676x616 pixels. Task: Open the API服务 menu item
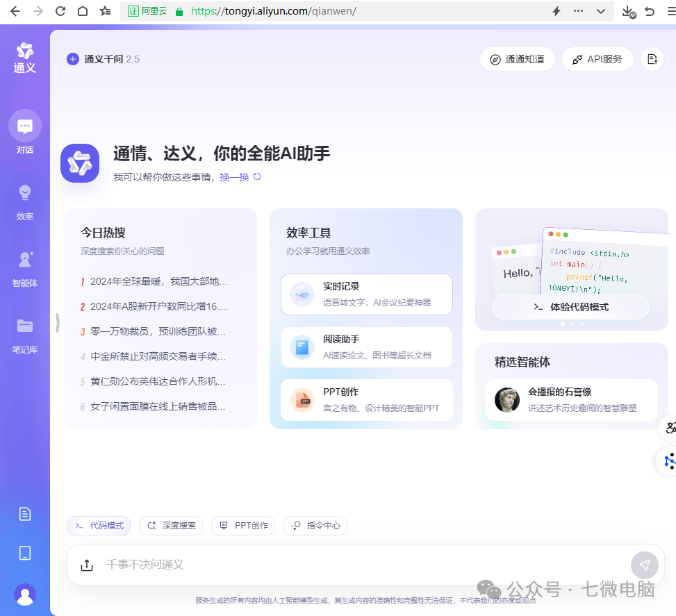pyautogui.click(x=597, y=59)
